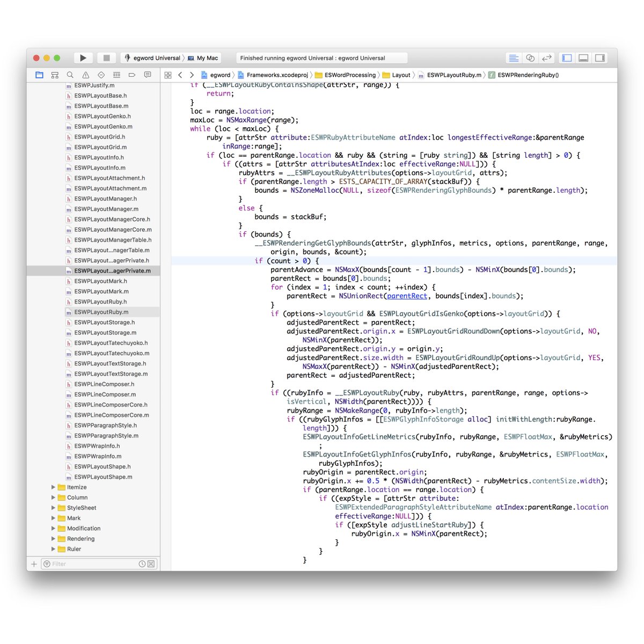Select ESWPLayoutStorage.h file
Screen dimensions: 644x644
pos(93,322)
